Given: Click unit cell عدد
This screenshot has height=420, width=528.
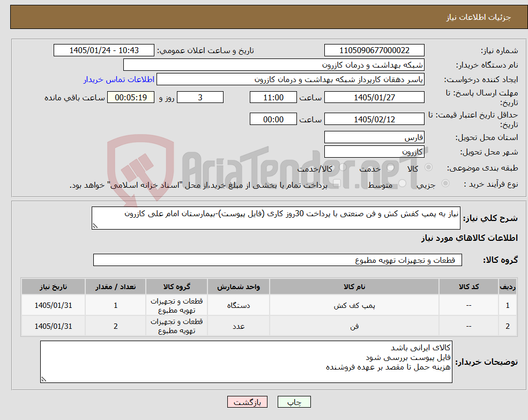Looking at the screenshot, I should (x=239, y=326).
